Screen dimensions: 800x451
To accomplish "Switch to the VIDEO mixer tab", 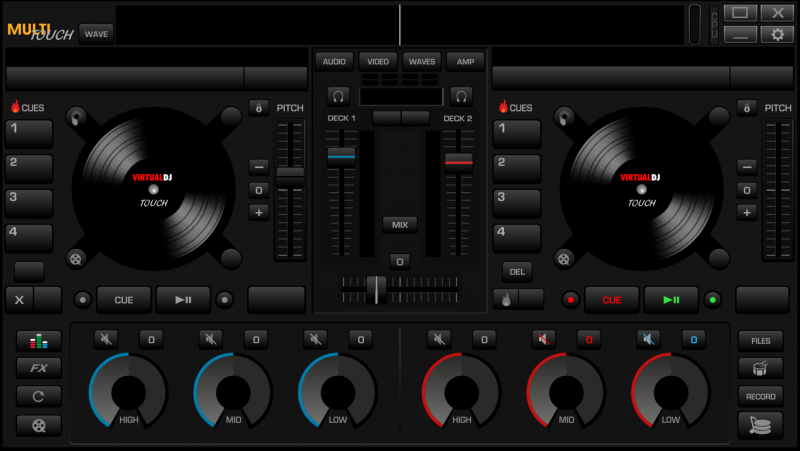I will pyautogui.click(x=378, y=62).
